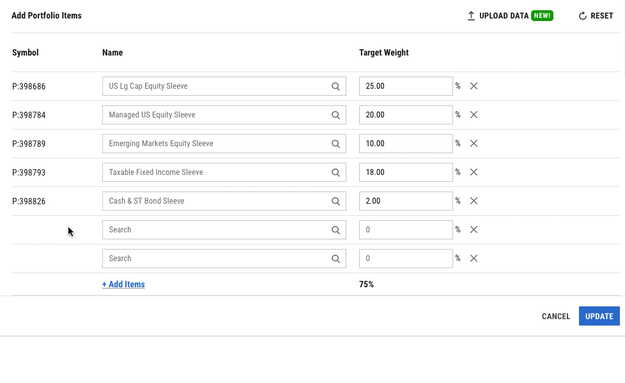This screenshot has height=383, width=625.
Task: Click search icon in Managed US Equity Sleeve row
Action: click(x=336, y=115)
